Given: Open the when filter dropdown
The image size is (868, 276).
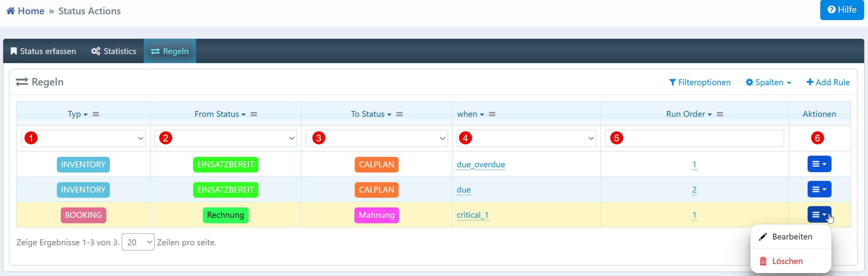Looking at the screenshot, I should (x=526, y=138).
